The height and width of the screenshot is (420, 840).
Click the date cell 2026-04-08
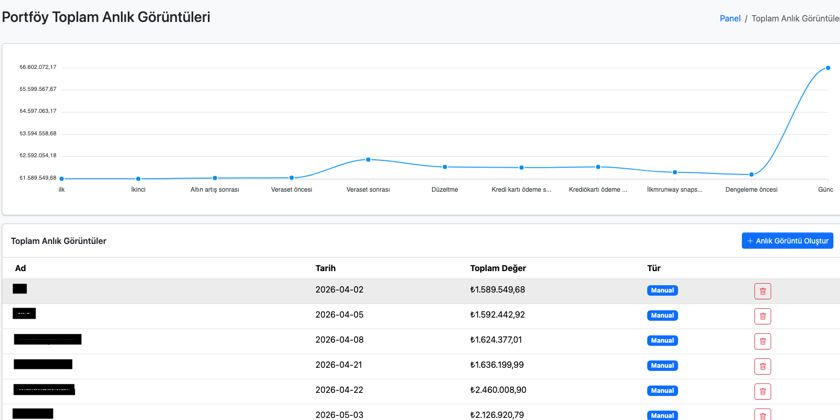(x=339, y=340)
